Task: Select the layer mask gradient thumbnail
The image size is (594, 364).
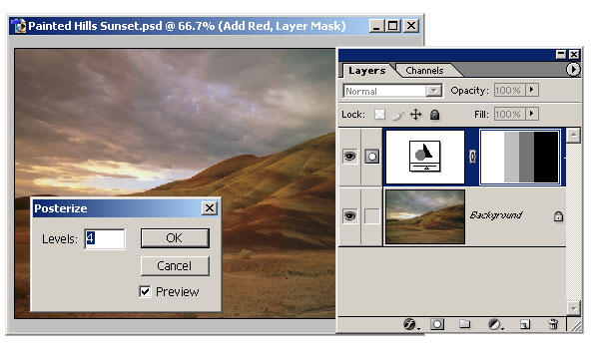Action: 520,157
